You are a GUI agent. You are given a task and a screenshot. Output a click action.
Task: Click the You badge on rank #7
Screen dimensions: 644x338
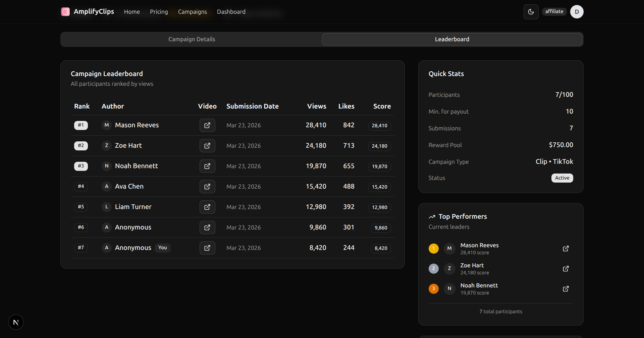click(x=163, y=248)
